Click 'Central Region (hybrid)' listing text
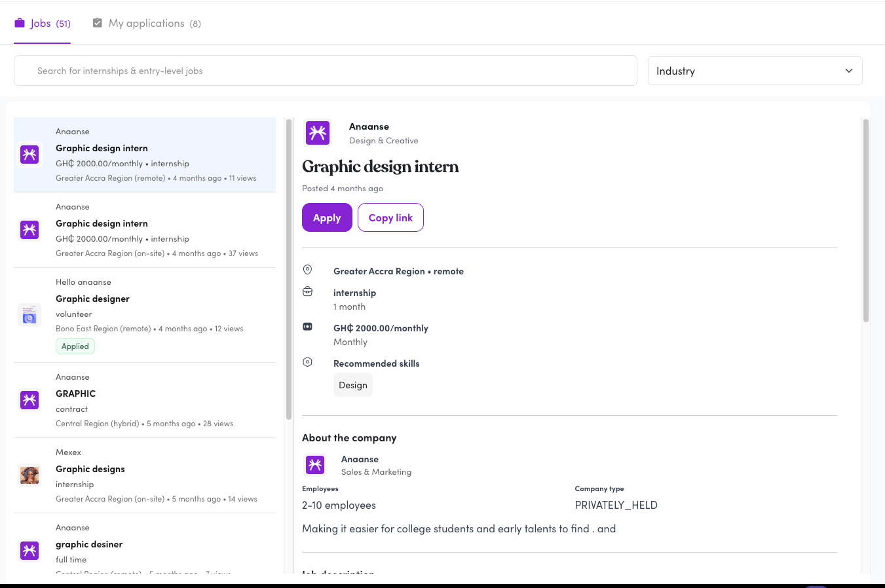The width and height of the screenshot is (885, 588). tap(98, 424)
